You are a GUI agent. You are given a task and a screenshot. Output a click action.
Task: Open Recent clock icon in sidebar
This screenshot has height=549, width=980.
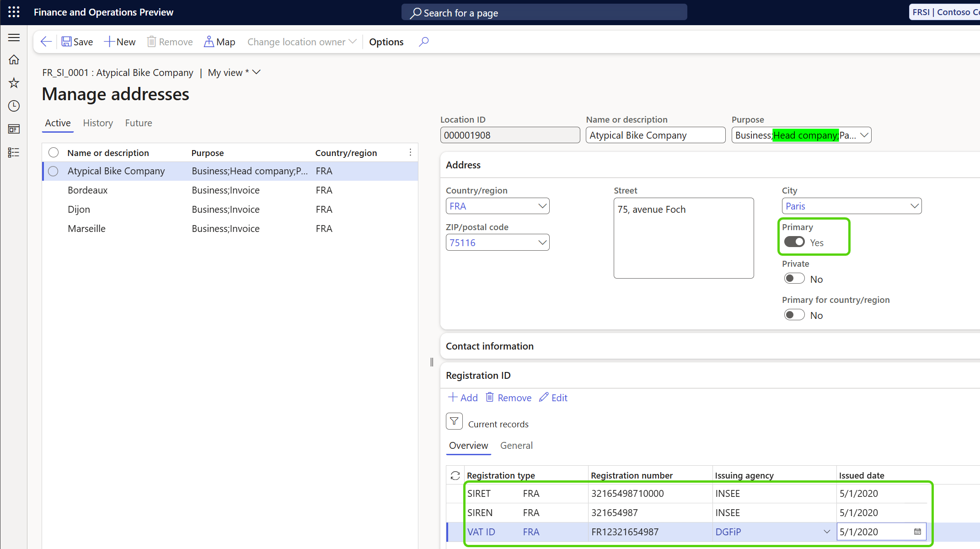tap(14, 106)
